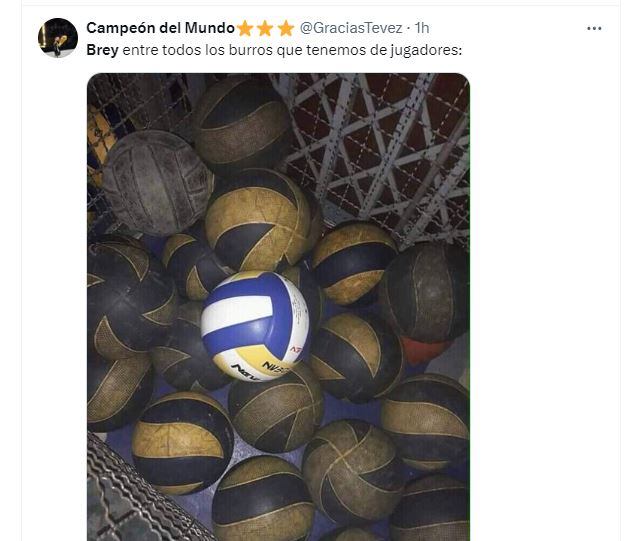Visit the @GraciasTevez handle link

point(351,28)
